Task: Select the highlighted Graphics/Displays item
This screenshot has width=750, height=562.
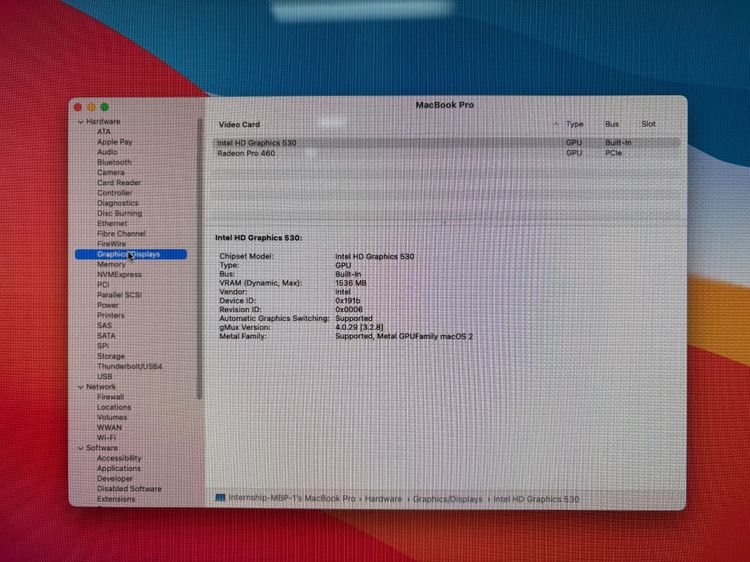Action: 131,254
